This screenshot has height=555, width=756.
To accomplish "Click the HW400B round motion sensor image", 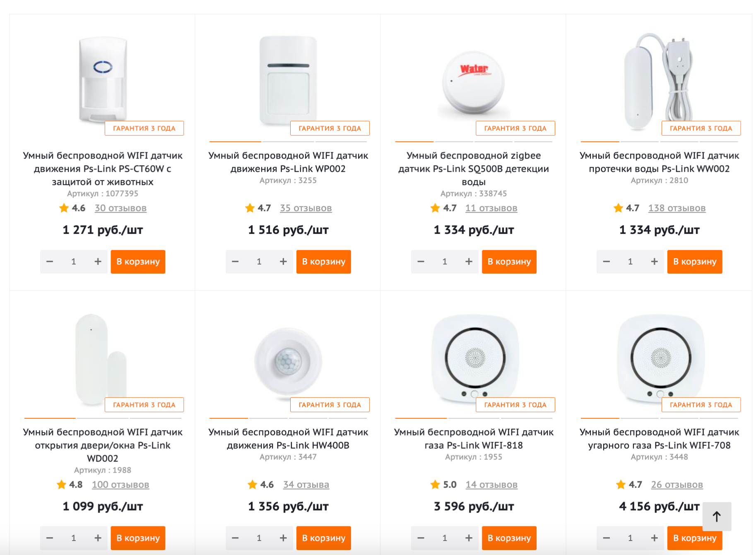I will pyautogui.click(x=288, y=361).
